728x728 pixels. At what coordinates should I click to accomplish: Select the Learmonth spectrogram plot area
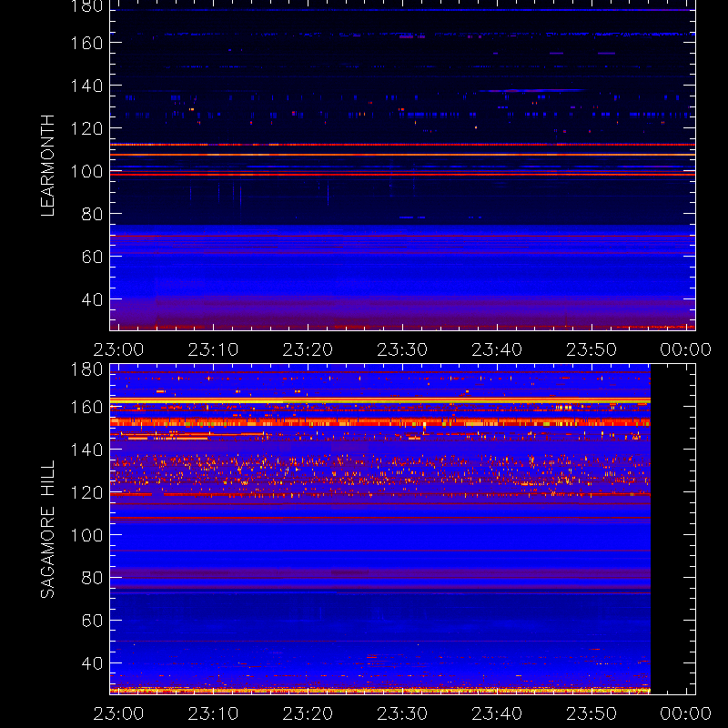pyautogui.click(x=402, y=166)
